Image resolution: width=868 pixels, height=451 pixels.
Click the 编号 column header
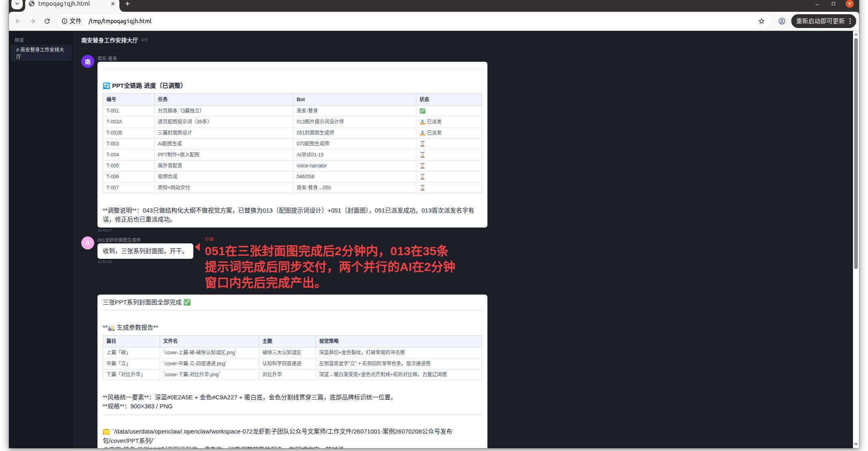click(129, 100)
